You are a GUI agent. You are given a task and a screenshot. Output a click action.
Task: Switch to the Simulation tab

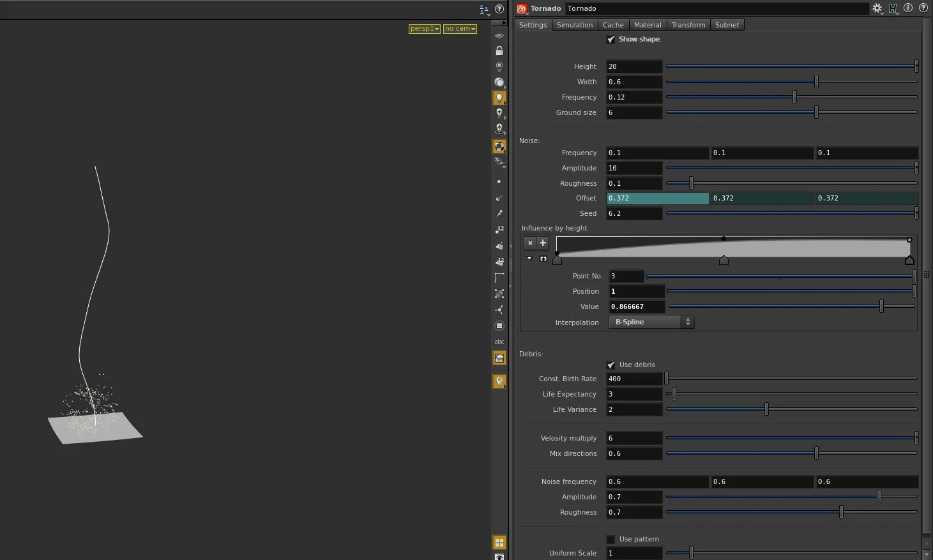[x=574, y=24]
